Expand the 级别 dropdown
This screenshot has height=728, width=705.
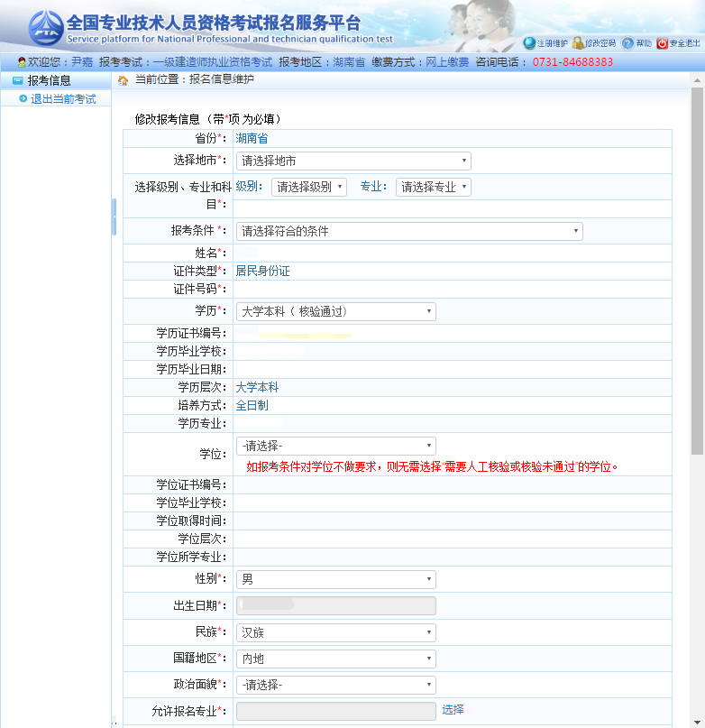(308, 187)
